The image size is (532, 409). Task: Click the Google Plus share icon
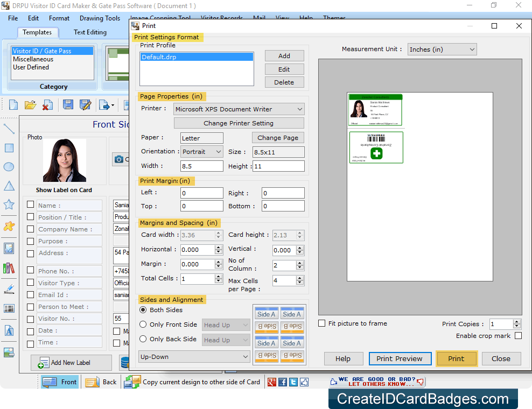tap(272, 382)
